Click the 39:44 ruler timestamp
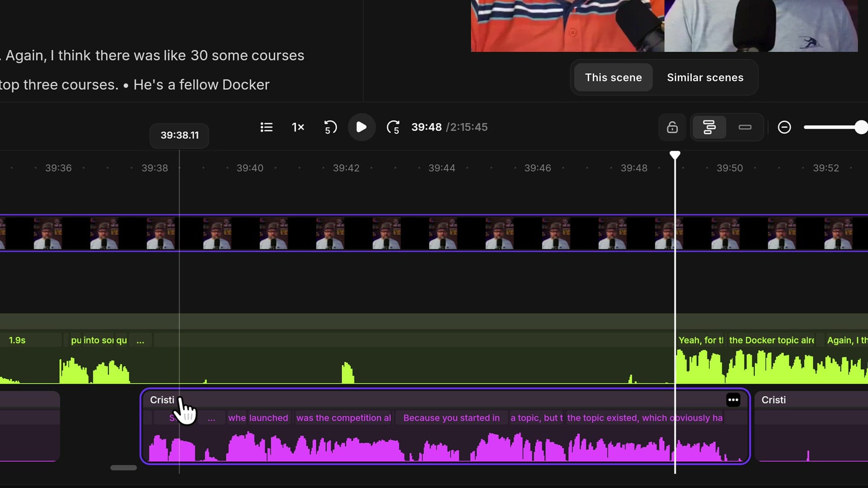This screenshot has height=488, width=868. [x=442, y=168]
